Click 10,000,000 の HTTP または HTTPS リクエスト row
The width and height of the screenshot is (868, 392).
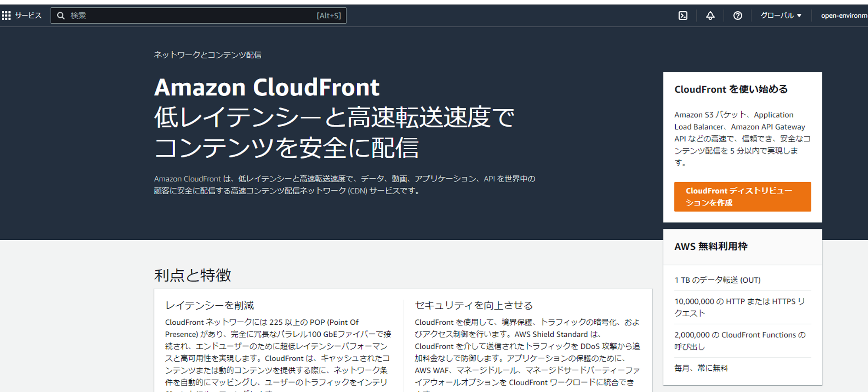[740, 307]
